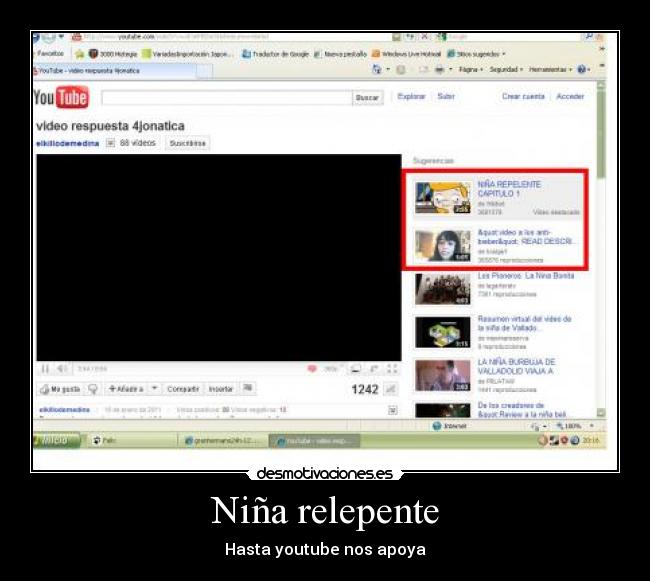Viewport: 650px width, 581px height.
Task: Click the browser home icon
Action: click(377, 69)
